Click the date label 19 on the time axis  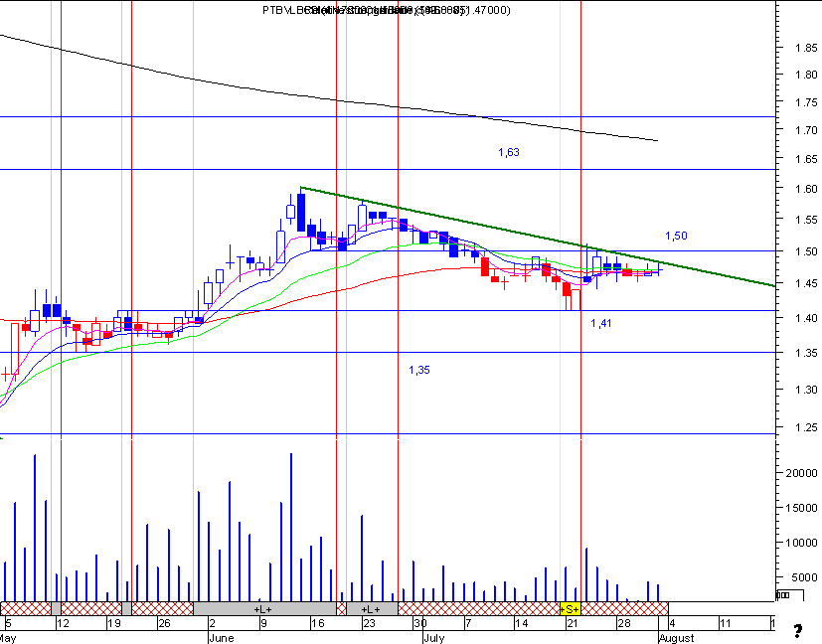pos(113,623)
